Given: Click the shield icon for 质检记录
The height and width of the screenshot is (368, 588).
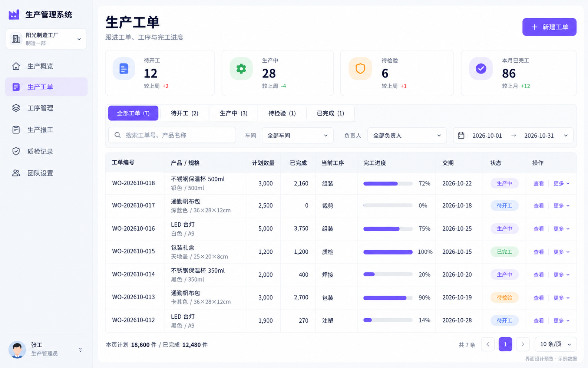Looking at the screenshot, I should click(16, 151).
